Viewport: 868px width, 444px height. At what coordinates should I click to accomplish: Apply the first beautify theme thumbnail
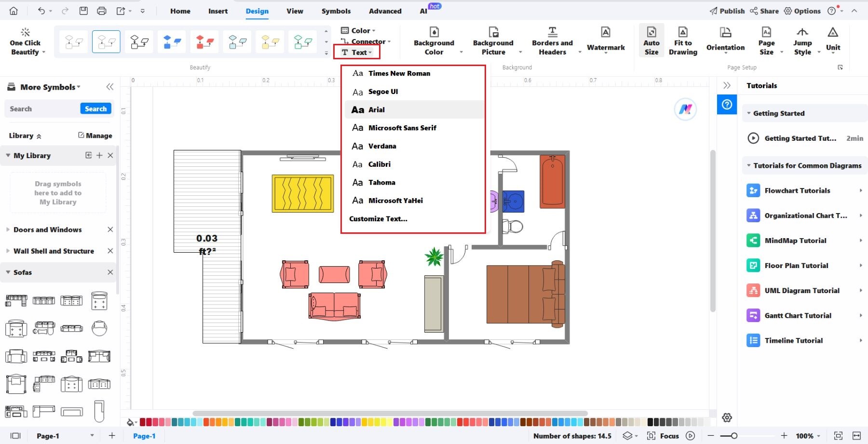73,42
